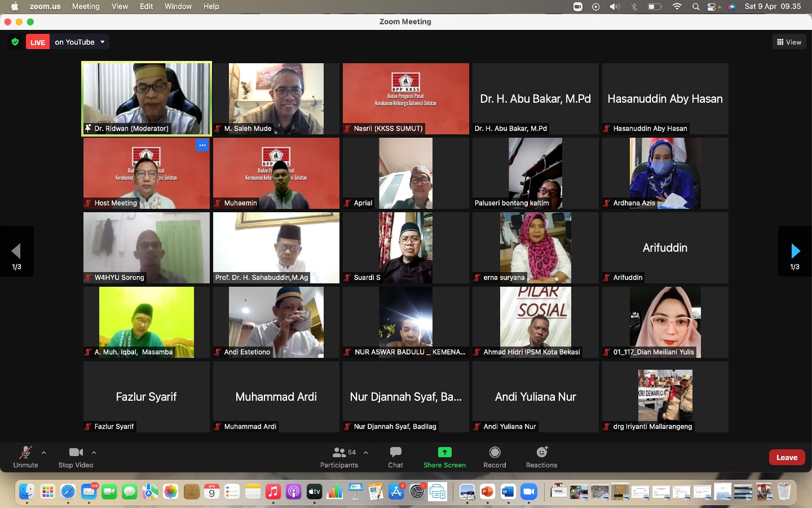Unmute the microphone
The width and height of the screenshot is (812, 508).
point(25,453)
